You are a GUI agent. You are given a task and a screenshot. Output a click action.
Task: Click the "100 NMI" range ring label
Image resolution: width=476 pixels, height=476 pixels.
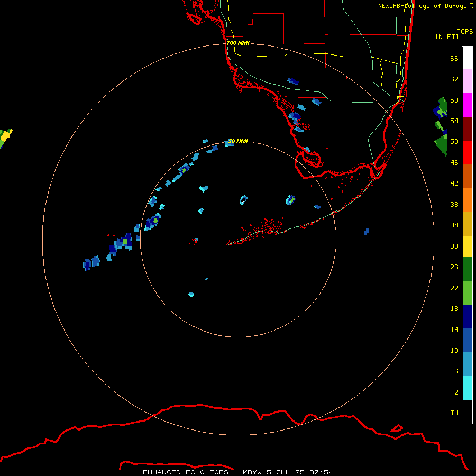238,43
